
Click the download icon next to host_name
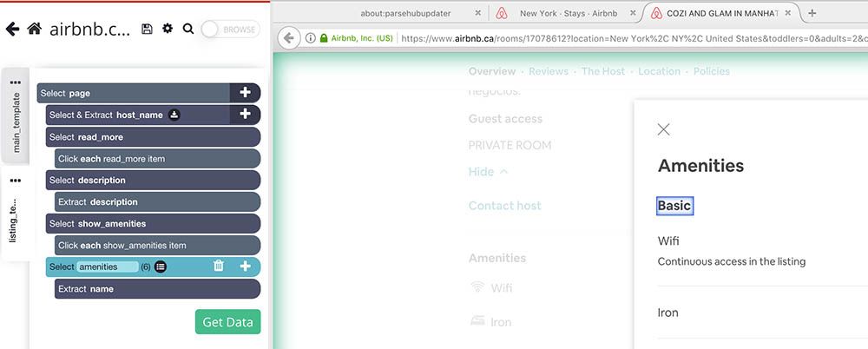tap(174, 115)
